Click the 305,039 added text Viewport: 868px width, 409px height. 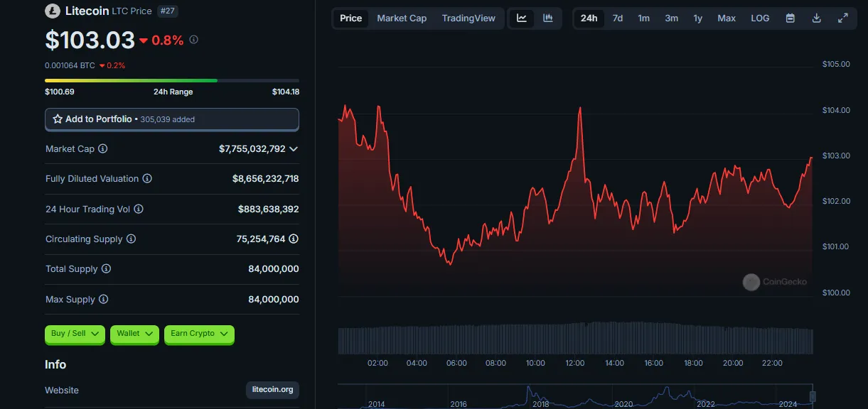pyautogui.click(x=168, y=119)
